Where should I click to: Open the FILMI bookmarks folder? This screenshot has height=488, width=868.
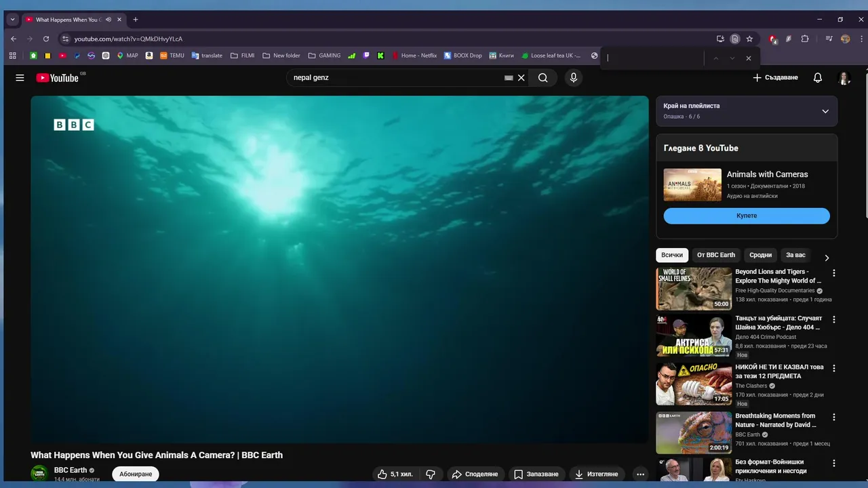click(243, 56)
